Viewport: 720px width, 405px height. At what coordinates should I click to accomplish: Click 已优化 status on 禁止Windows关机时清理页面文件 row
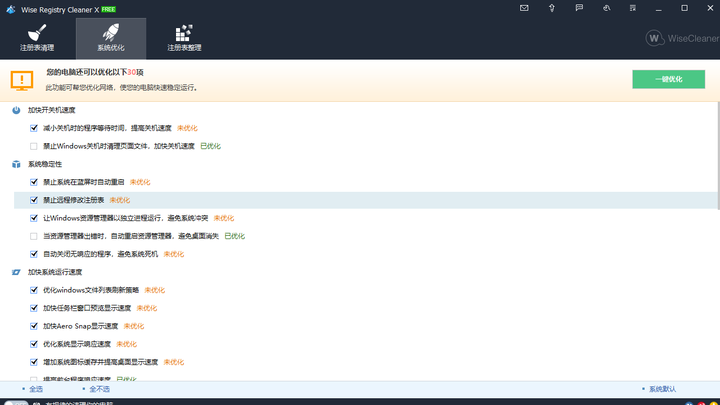211,146
